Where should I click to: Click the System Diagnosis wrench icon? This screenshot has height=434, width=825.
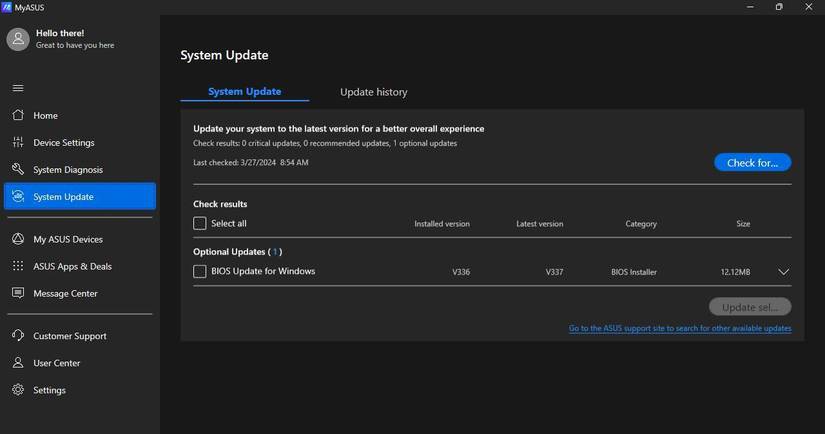coord(18,169)
